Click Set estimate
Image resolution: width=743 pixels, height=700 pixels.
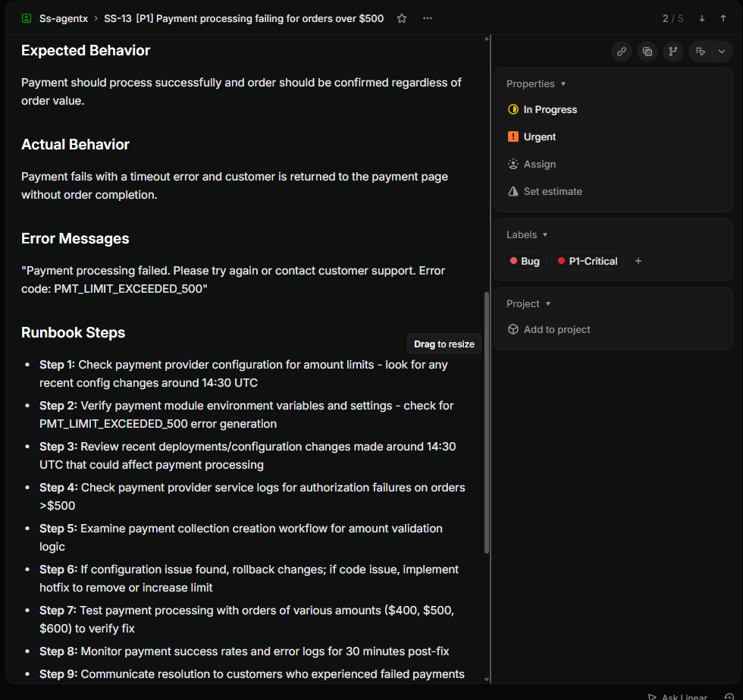553,192
